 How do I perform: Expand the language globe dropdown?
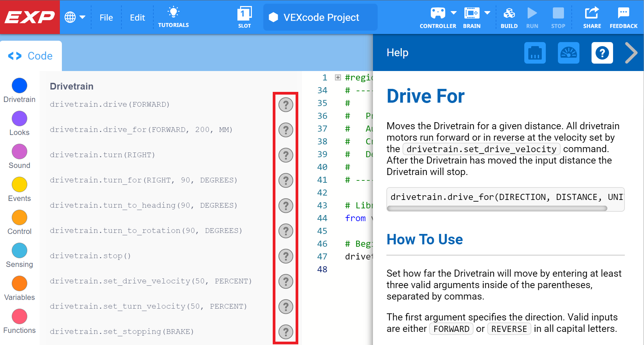click(75, 17)
